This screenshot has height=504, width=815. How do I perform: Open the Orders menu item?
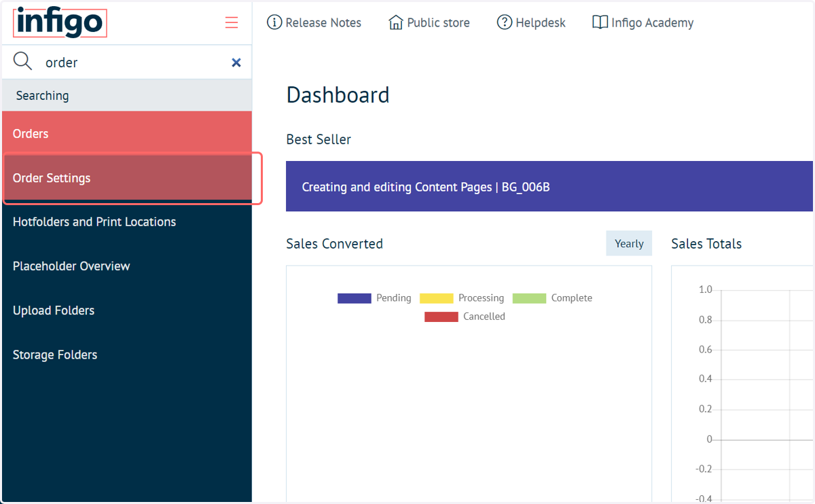(x=127, y=133)
